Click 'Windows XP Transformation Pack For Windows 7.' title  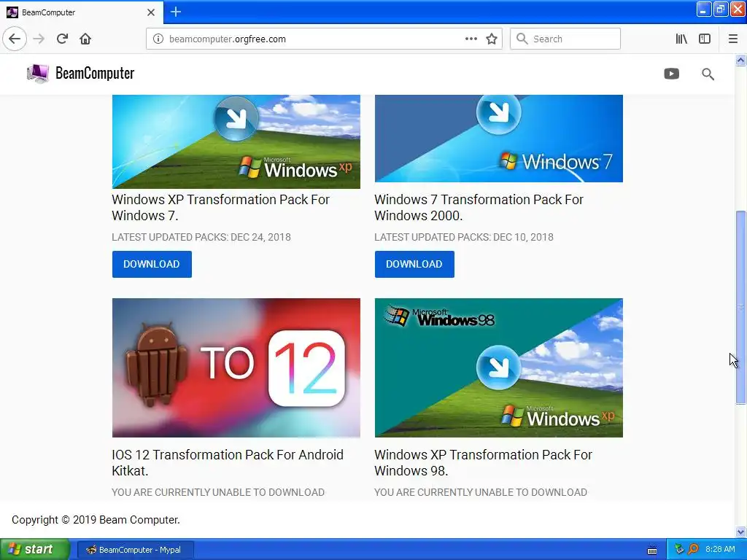pyautogui.click(x=220, y=208)
